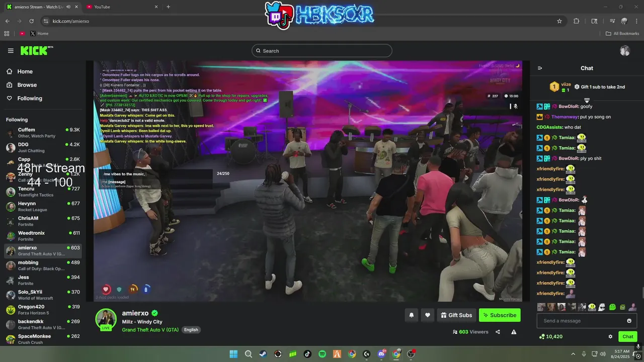Mute the amierxo tab via speaker icon

click(x=68, y=7)
